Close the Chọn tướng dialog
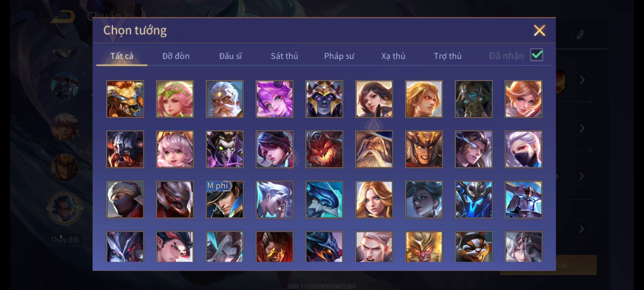Image resolution: width=644 pixels, height=290 pixels. pos(539,30)
